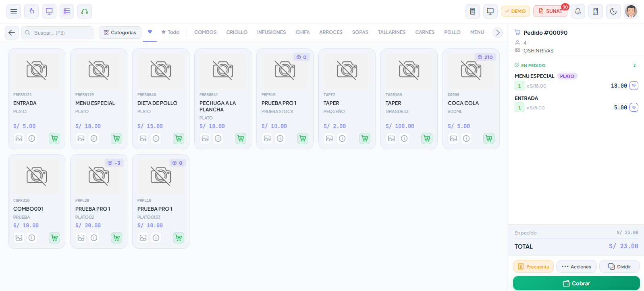644x291 pixels.
Task: Select the POLLO category tab
Action: 452,32
